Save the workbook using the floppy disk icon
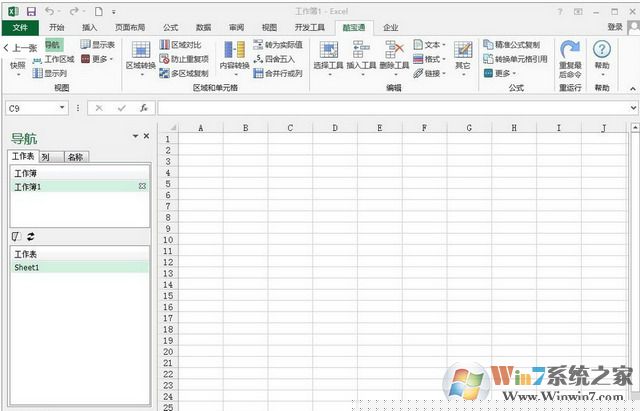 tap(31, 11)
